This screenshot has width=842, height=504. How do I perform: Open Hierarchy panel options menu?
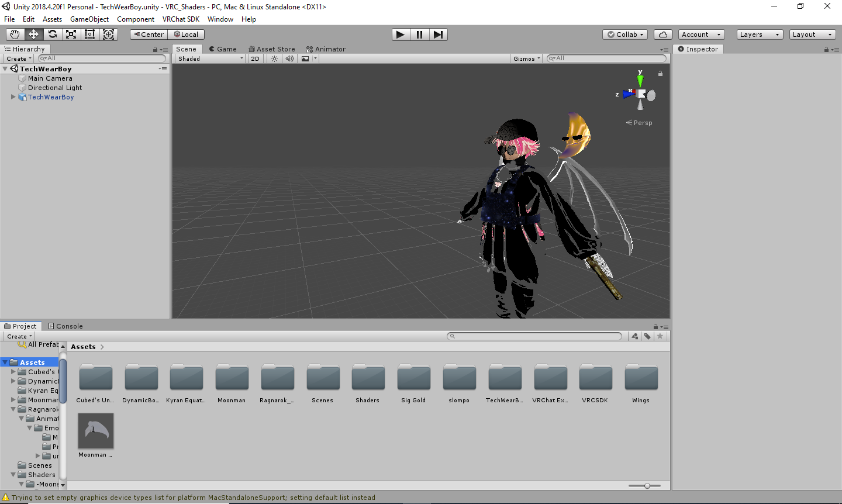(x=164, y=50)
